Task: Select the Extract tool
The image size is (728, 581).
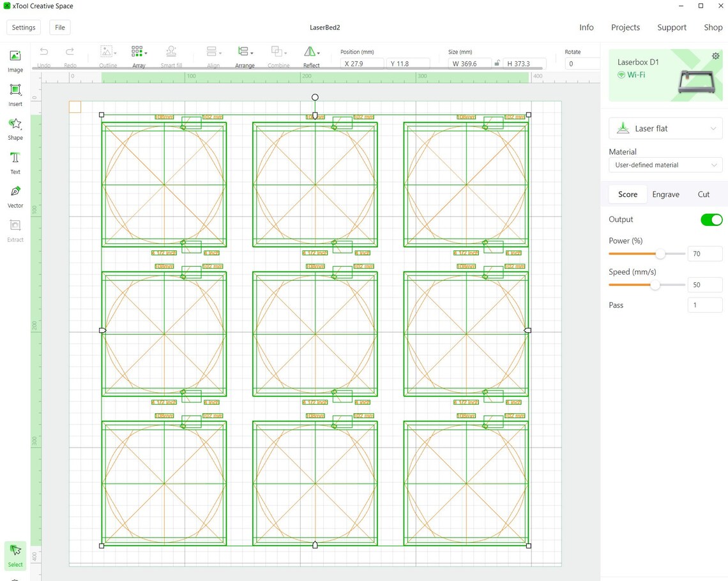Action: tap(15, 230)
